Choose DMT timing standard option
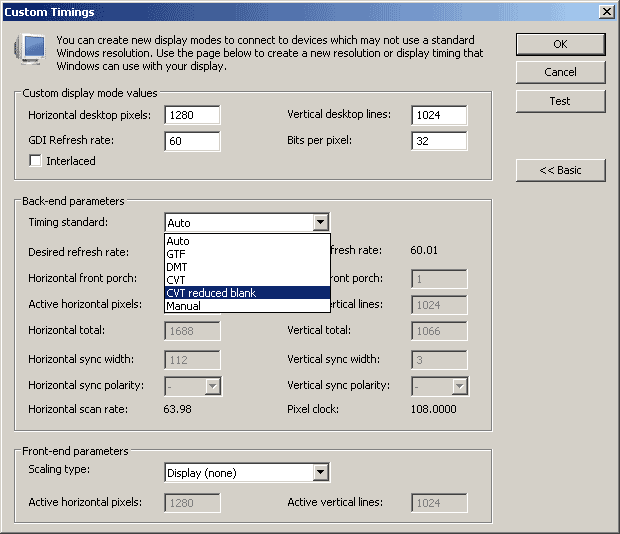Image resolution: width=620 pixels, height=534 pixels. (x=247, y=267)
